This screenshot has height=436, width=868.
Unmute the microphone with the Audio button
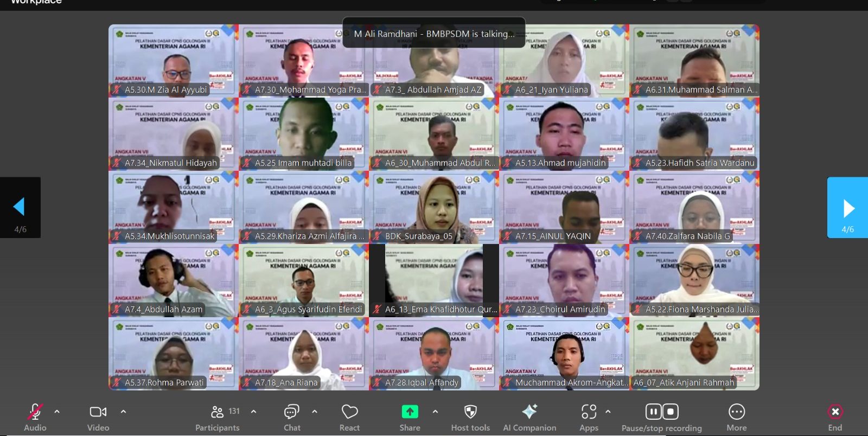[x=35, y=413]
